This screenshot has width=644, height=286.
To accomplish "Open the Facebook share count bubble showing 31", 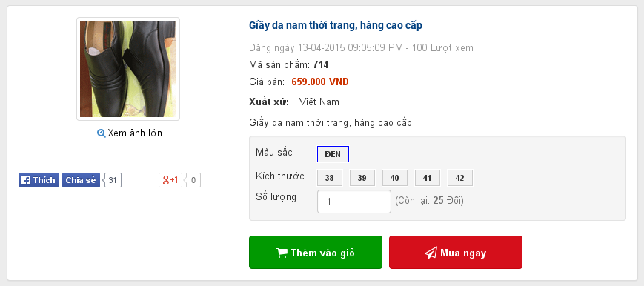I will [x=113, y=180].
